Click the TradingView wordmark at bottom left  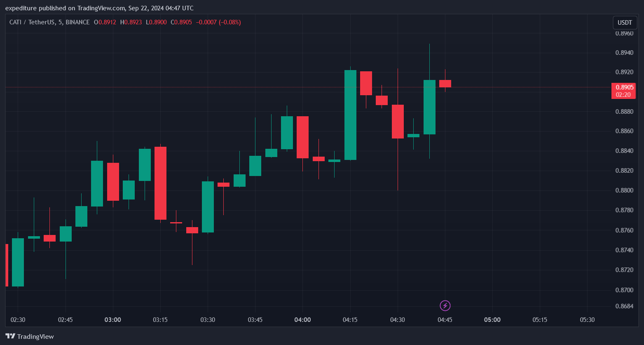tap(35, 336)
